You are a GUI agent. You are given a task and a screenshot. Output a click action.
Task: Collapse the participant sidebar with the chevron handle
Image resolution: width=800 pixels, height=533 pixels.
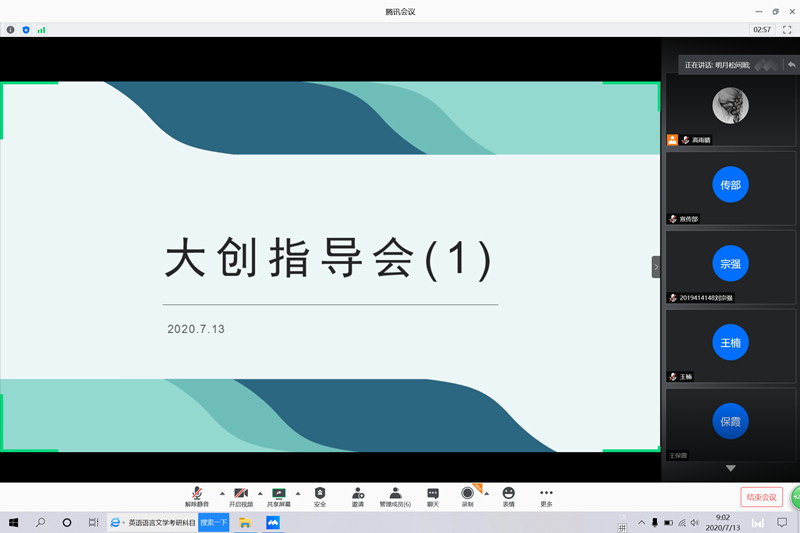click(x=656, y=267)
